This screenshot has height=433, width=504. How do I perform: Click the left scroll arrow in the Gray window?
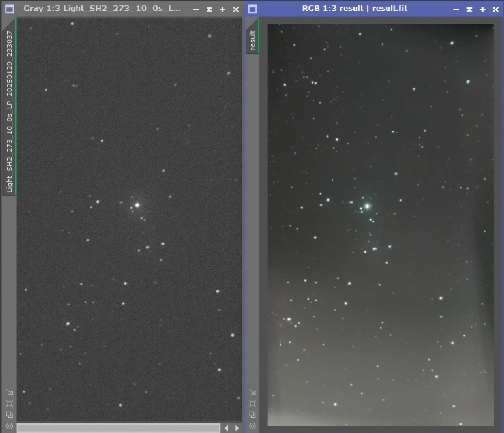tap(227, 428)
